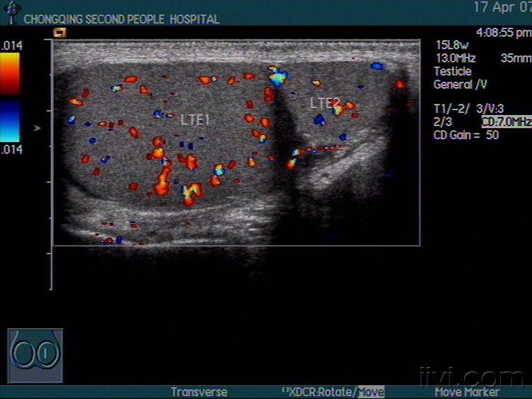Select the highlighted CD:7.0MHz frequency field
The width and height of the screenshot is (532, 399).
click(x=507, y=122)
